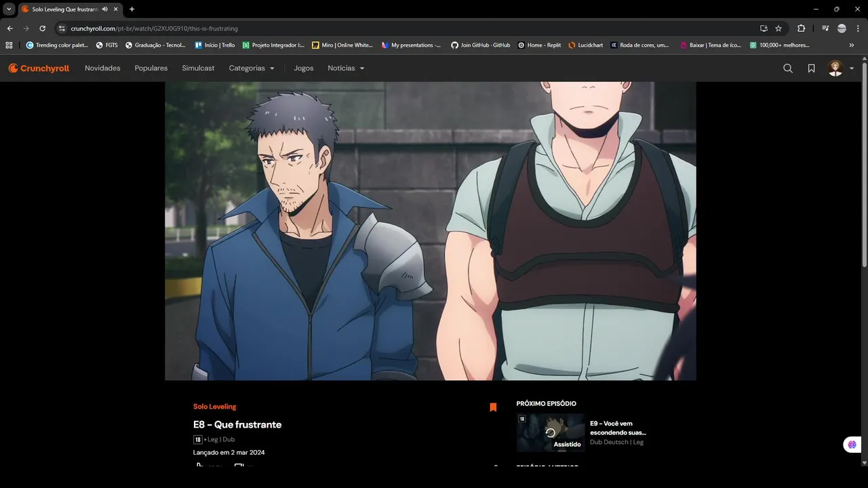868x488 pixels.
Task: Click the Lançado em 2 mar 2024 text
Action: pos(229,452)
